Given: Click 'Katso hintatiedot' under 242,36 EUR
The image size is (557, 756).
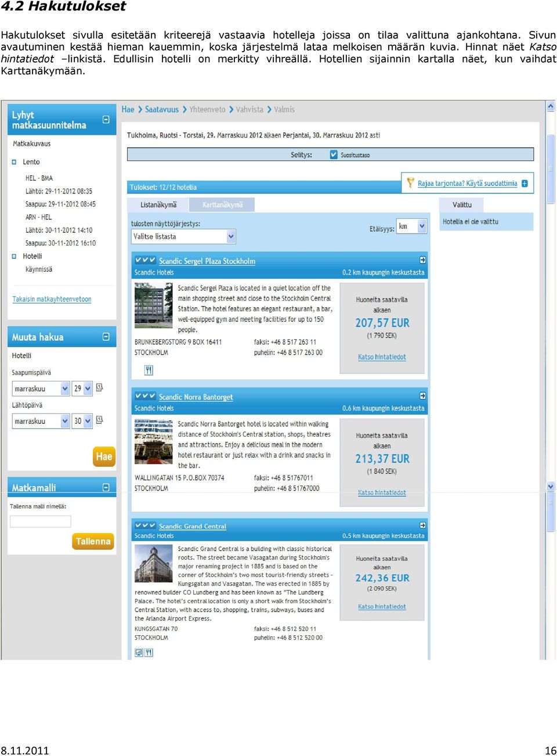Looking at the screenshot, I should point(382,606).
